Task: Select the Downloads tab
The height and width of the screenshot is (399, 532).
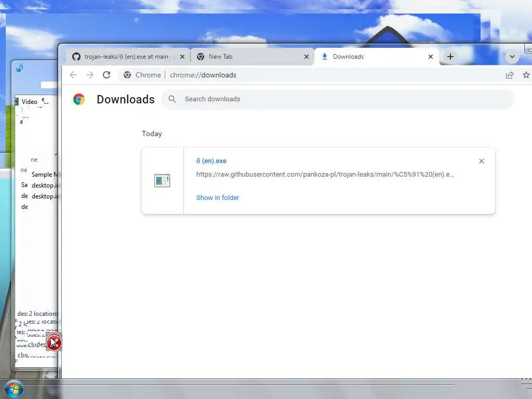Action: coord(377,57)
